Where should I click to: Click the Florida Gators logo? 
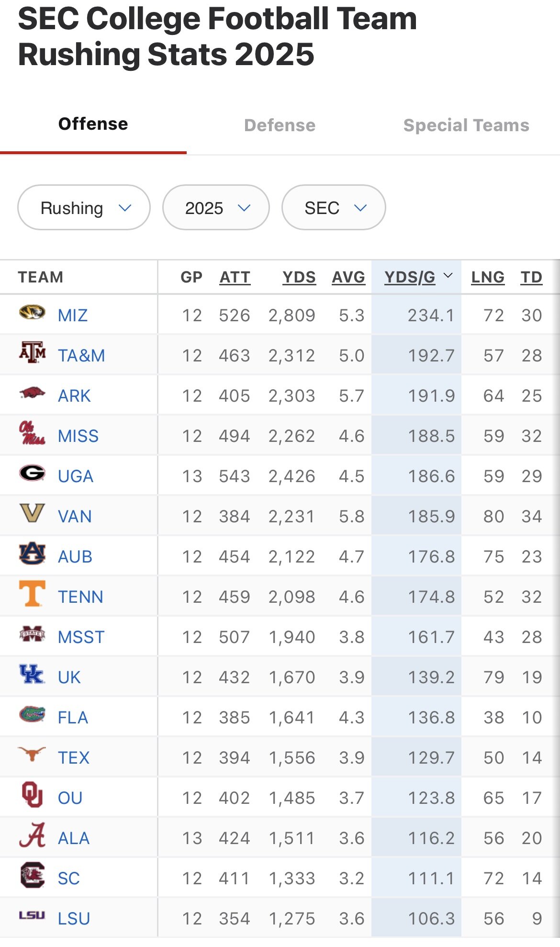pos(32,714)
